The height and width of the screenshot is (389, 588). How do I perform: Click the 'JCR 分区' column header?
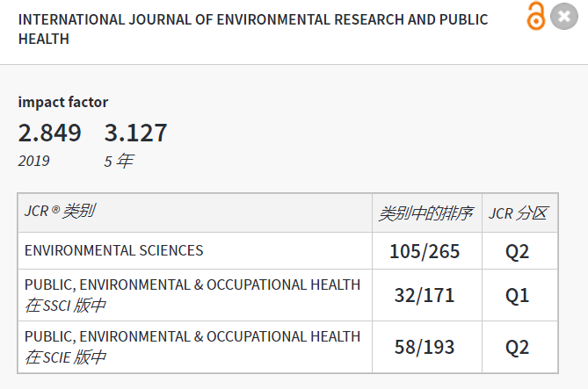[518, 213]
